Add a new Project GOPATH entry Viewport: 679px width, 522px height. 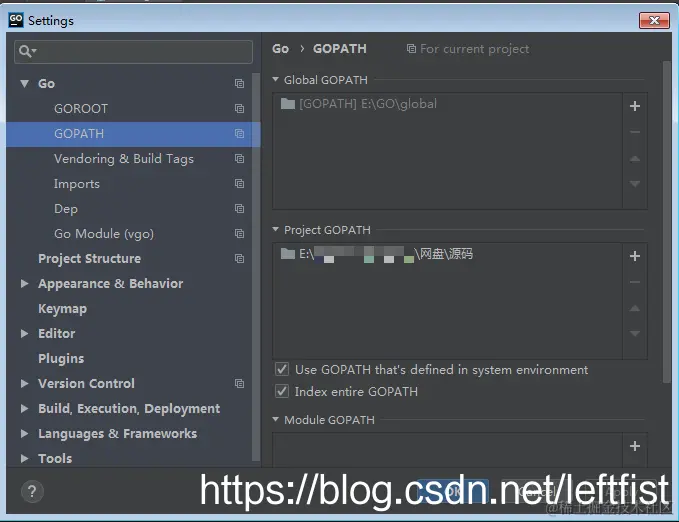click(635, 256)
